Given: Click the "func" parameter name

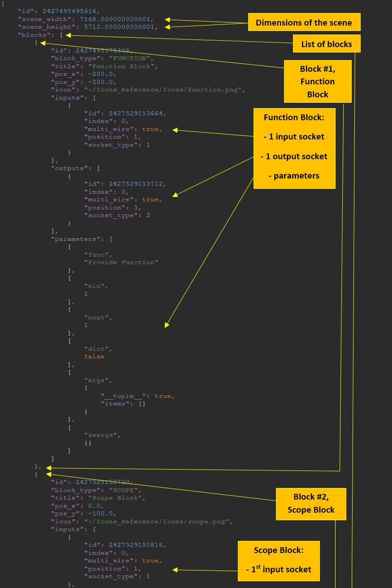Looking at the screenshot, I should tap(97, 255).
